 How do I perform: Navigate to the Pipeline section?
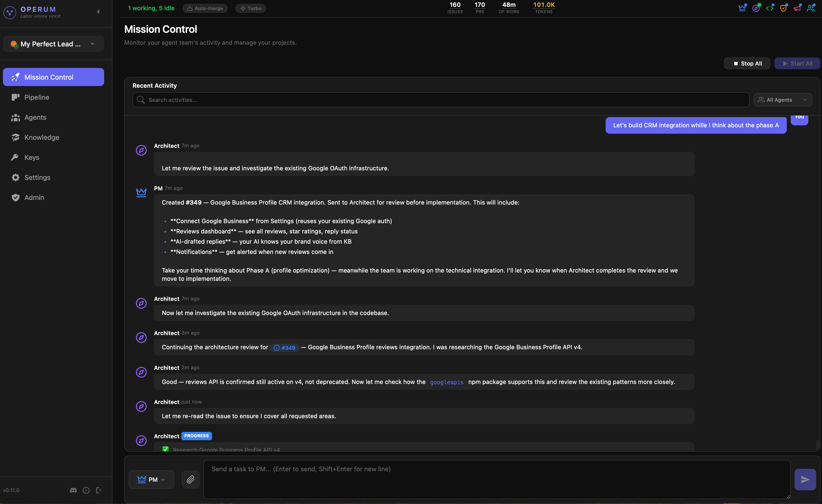[37, 97]
